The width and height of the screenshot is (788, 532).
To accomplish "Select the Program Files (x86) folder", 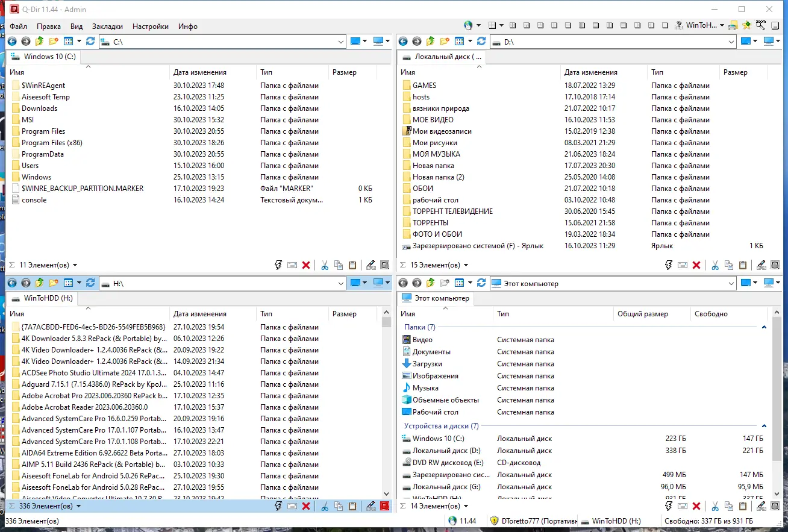I will [52, 143].
